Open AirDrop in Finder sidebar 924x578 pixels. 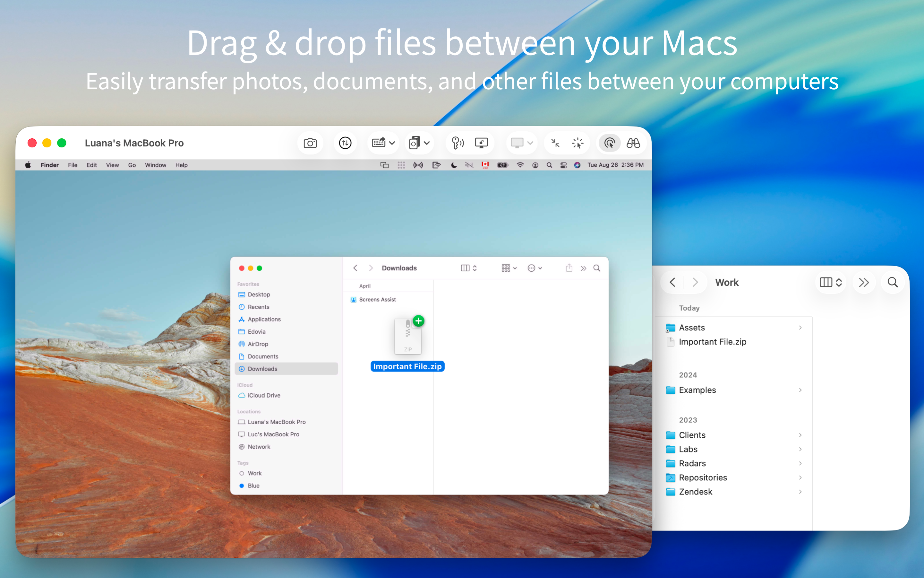coord(286,344)
